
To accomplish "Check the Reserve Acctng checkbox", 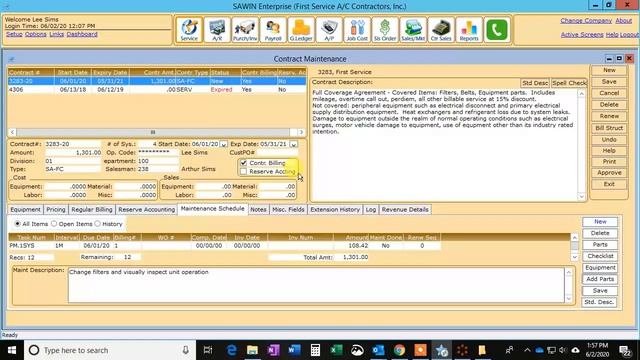I will (244, 171).
